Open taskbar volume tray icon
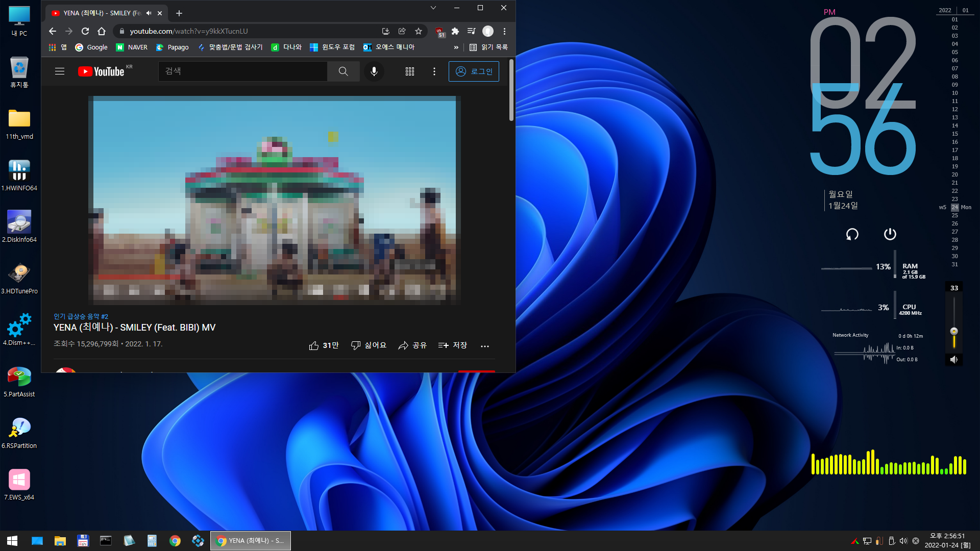The image size is (980, 551). click(x=903, y=541)
